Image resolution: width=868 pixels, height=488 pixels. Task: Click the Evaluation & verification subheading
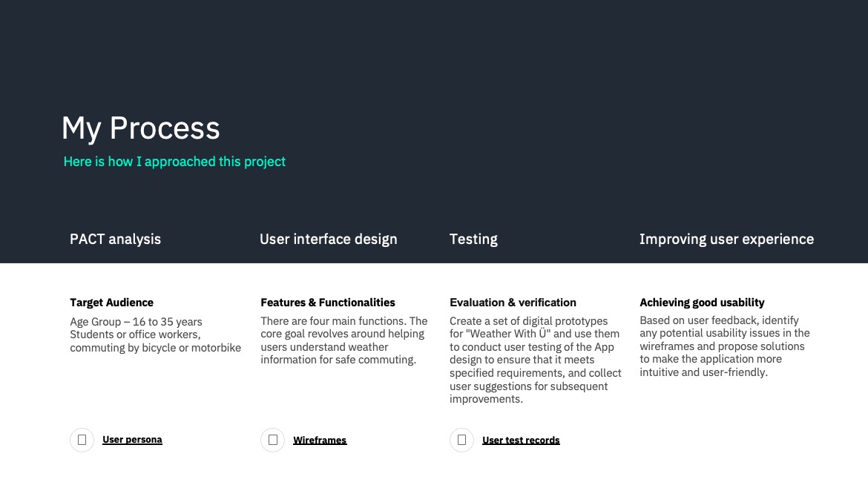[513, 303]
